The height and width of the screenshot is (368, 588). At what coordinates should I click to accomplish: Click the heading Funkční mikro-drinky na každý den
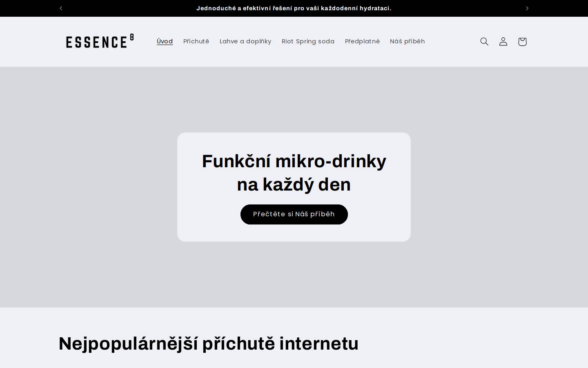294,173
